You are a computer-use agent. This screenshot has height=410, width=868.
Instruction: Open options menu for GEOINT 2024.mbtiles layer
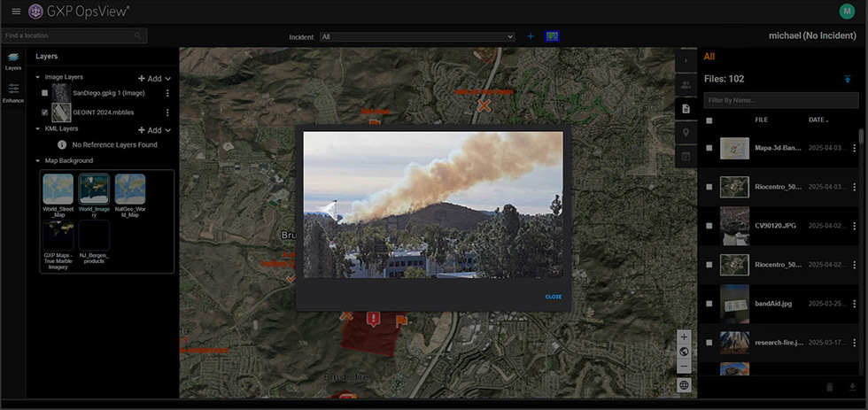(167, 112)
